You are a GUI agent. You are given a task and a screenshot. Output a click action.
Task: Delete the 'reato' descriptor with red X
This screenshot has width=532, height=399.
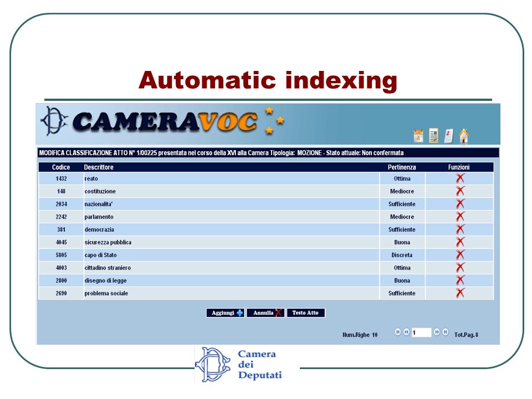point(460,178)
